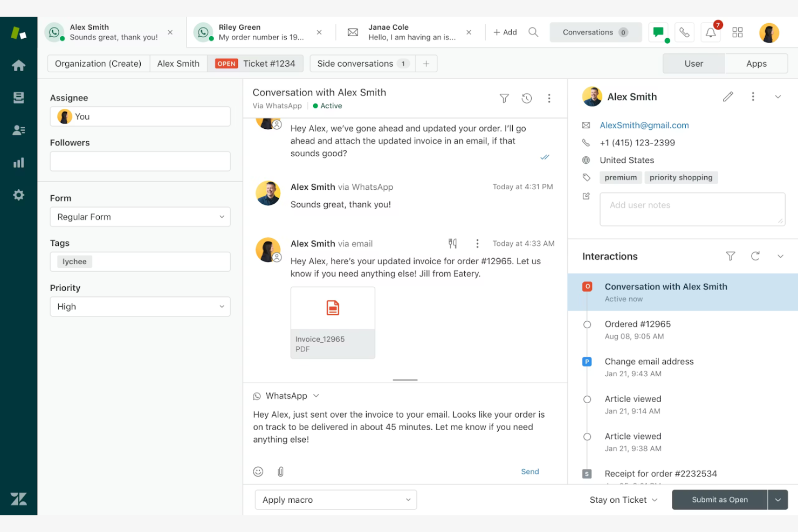Attach a file using the paperclip icon
Viewport: 798px width, 532px height.
(x=280, y=471)
